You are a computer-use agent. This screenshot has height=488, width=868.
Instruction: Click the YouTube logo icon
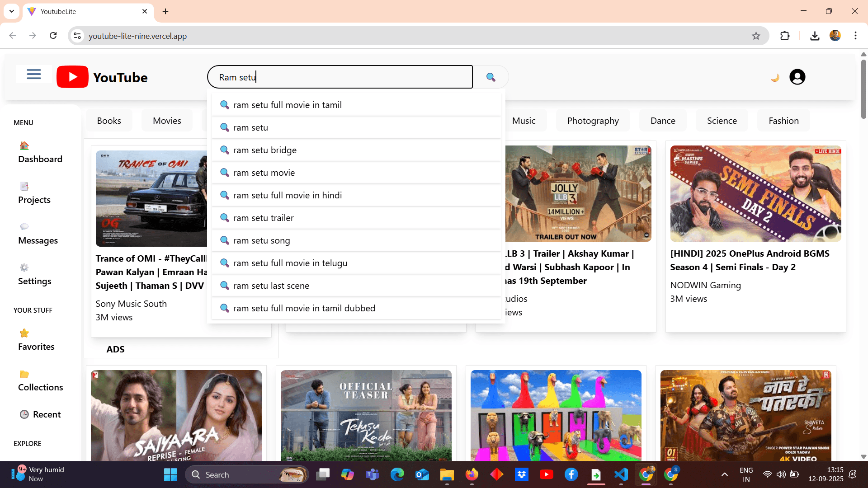[72, 77]
